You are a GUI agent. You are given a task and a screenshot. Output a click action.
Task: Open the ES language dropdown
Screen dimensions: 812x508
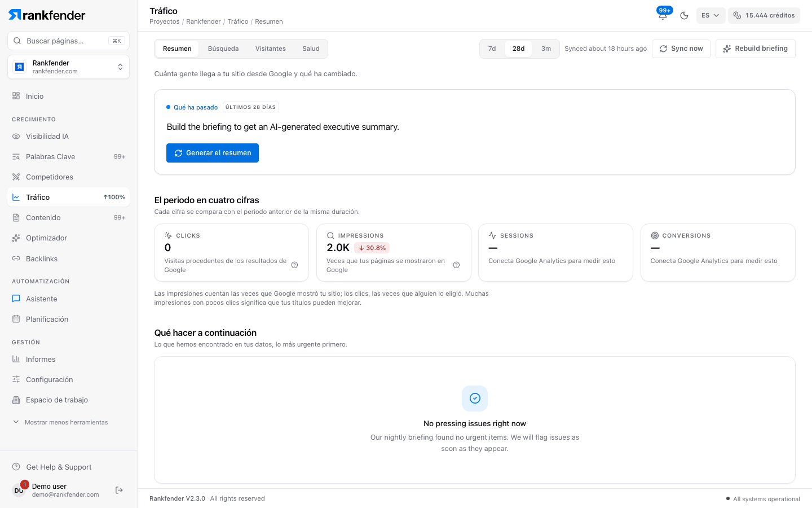click(x=710, y=15)
